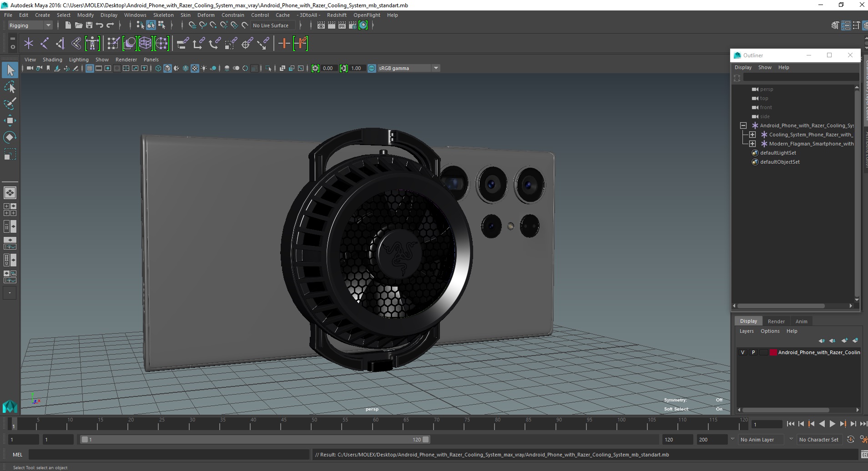The height and width of the screenshot is (471, 868).
Task: Toggle the sRGB color management ON button
Action: click(372, 68)
